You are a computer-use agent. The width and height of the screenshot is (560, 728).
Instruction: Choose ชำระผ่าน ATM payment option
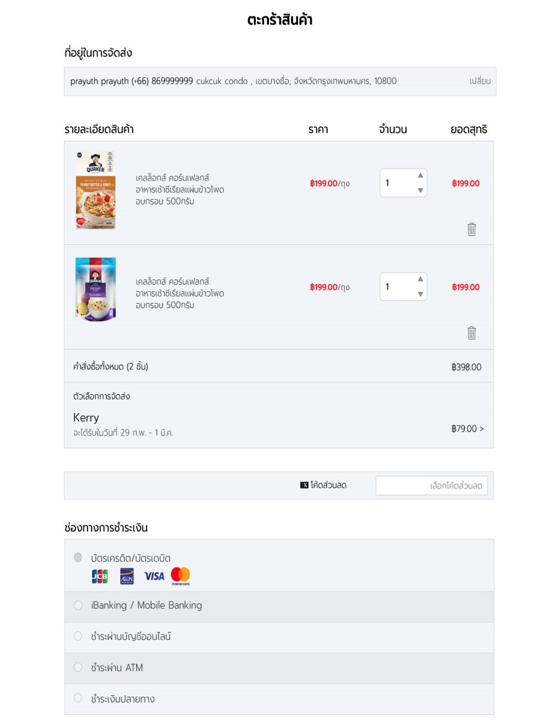pyautogui.click(x=78, y=667)
